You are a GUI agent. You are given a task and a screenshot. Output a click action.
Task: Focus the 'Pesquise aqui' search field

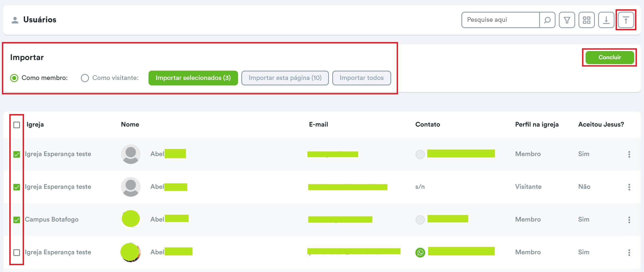coord(500,20)
